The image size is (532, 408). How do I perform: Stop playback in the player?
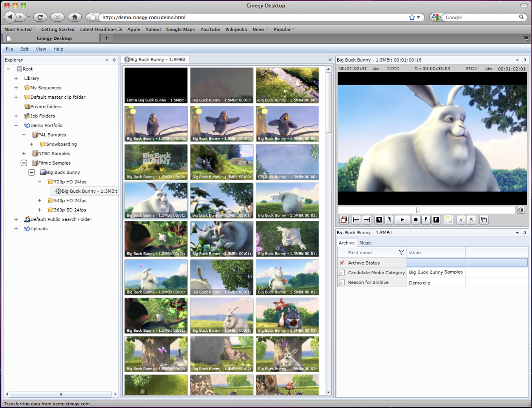[x=416, y=220]
